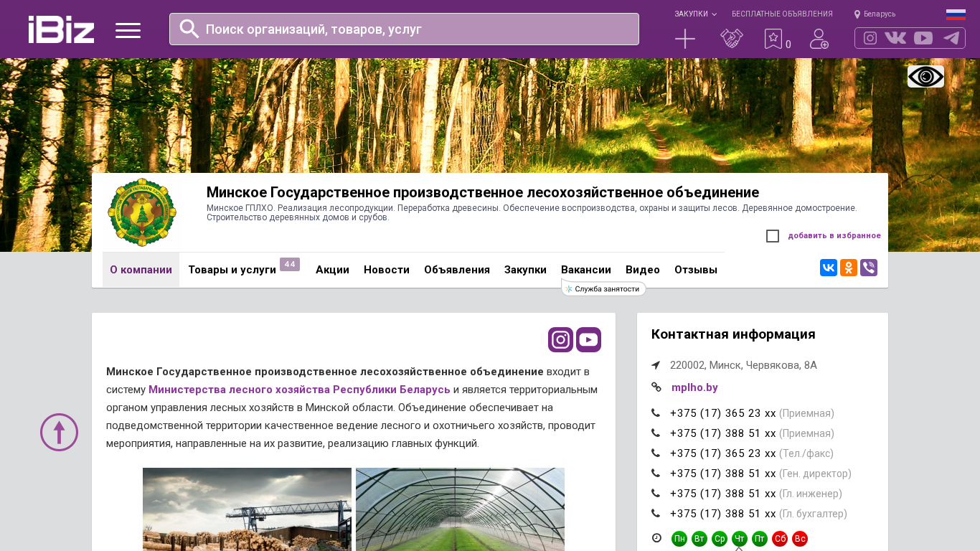The height and width of the screenshot is (551, 980).
Task: Share the page via VK button
Action: coord(829,268)
